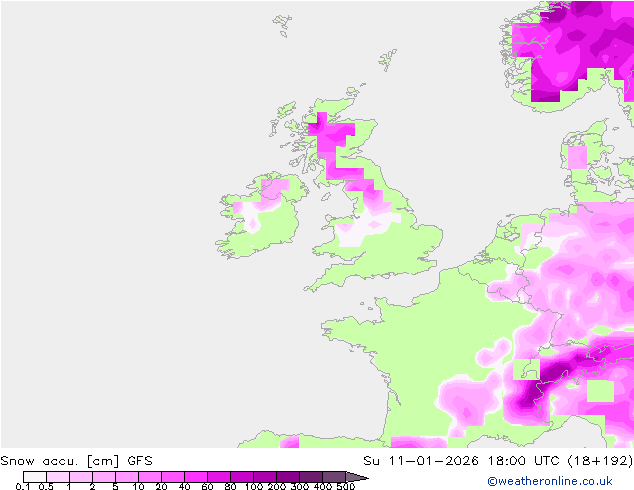Screen dimensions: 634x490
Task: Select legend swatch between 40 and 60
Action: tap(196, 477)
